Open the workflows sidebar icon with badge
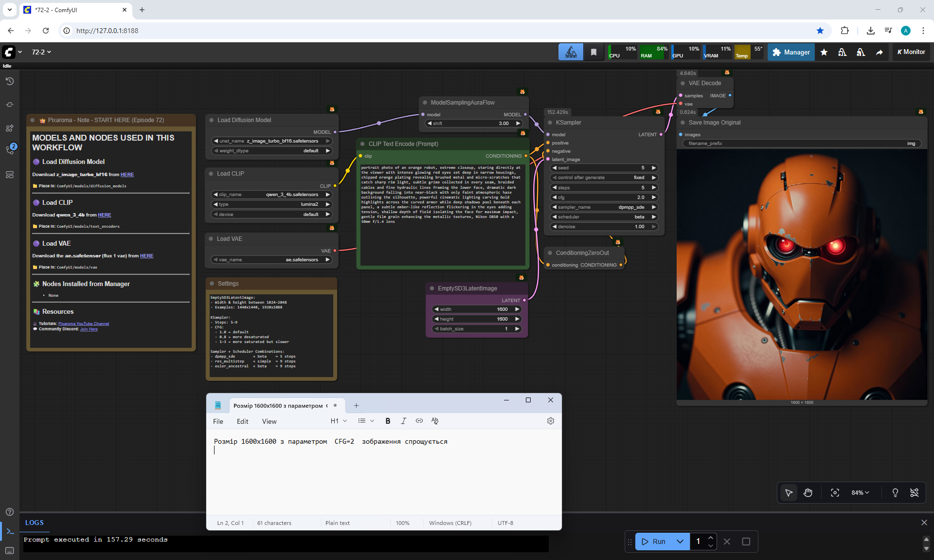Image resolution: width=934 pixels, height=560 pixels. point(10,149)
